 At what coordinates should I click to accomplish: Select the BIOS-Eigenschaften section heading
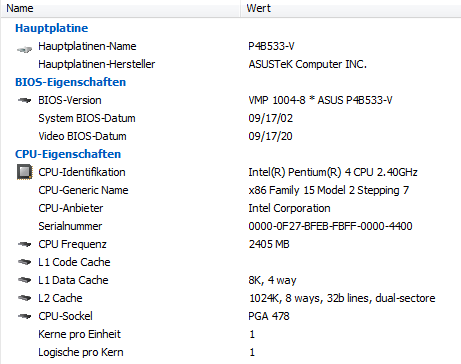pyautogui.click(x=71, y=82)
